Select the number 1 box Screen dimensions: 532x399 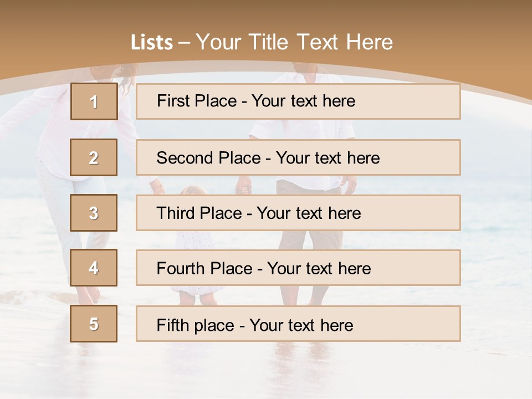(x=94, y=101)
